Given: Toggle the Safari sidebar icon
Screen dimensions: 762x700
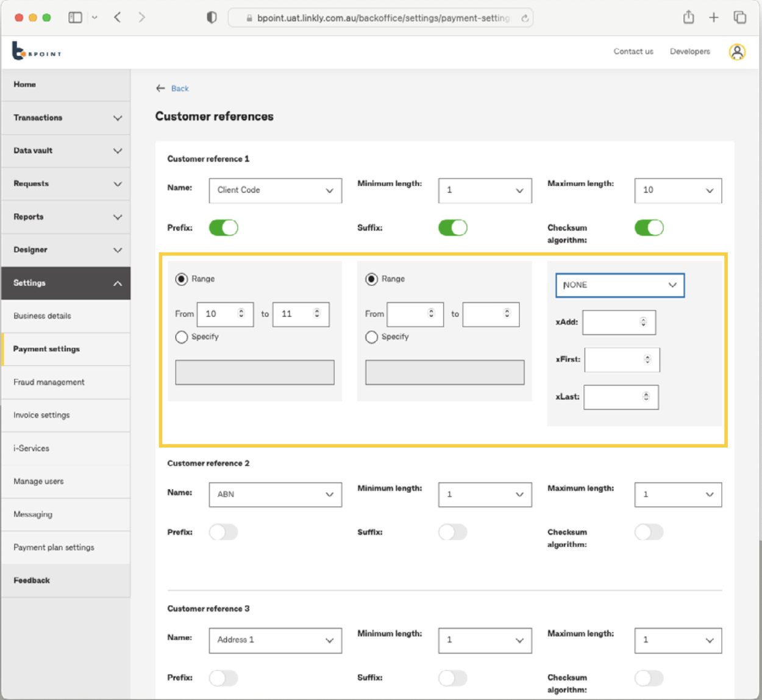Looking at the screenshot, I should point(74,18).
